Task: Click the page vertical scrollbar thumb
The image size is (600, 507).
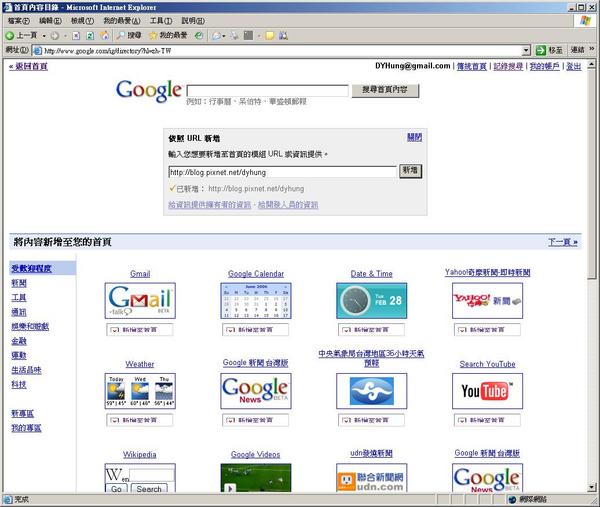Action: (x=592, y=174)
